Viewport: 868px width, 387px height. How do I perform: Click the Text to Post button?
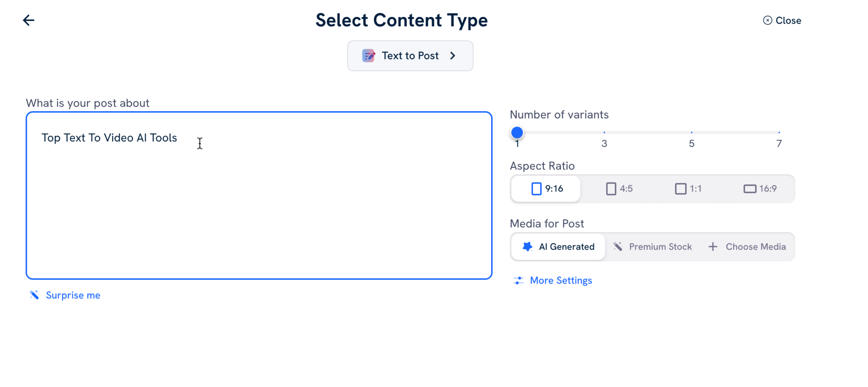(410, 55)
